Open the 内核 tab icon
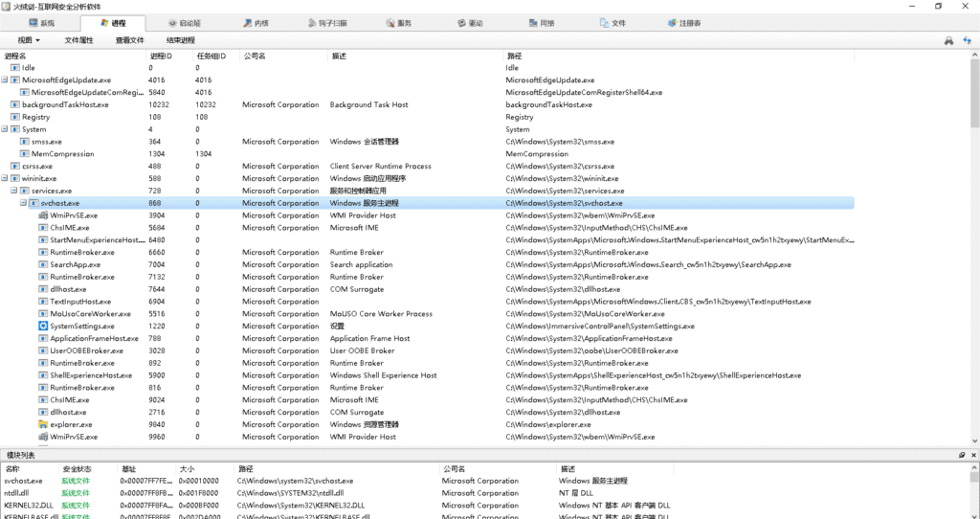This screenshot has width=980, height=519. tap(248, 23)
